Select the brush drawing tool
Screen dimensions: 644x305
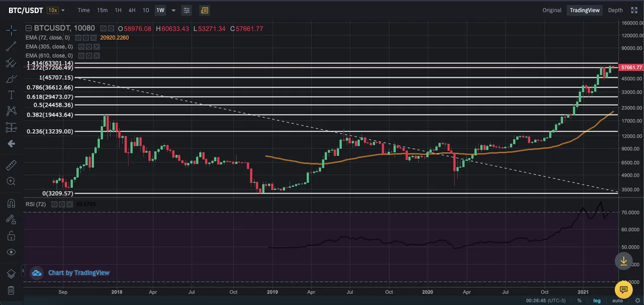point(11,79)
